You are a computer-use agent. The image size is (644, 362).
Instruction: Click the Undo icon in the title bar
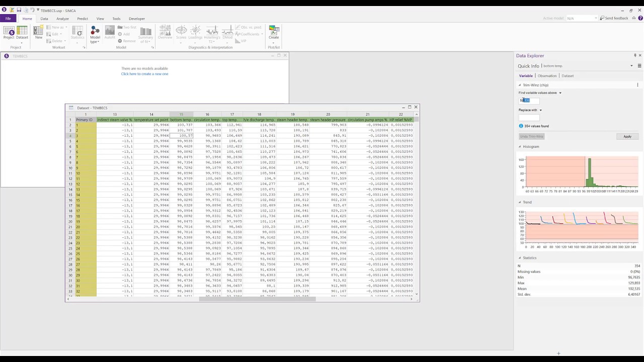pyautogui.click(x=32, y=10)
